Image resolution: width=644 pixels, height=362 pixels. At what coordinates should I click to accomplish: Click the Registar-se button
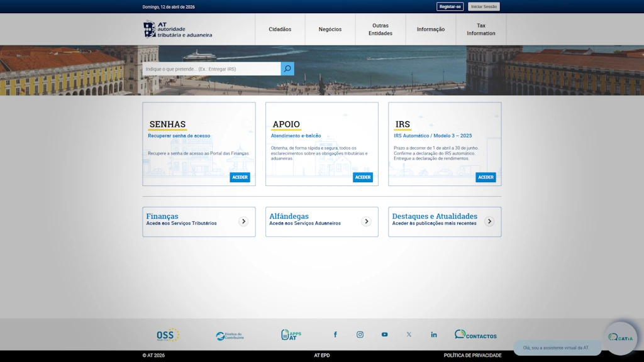(450, 6)
